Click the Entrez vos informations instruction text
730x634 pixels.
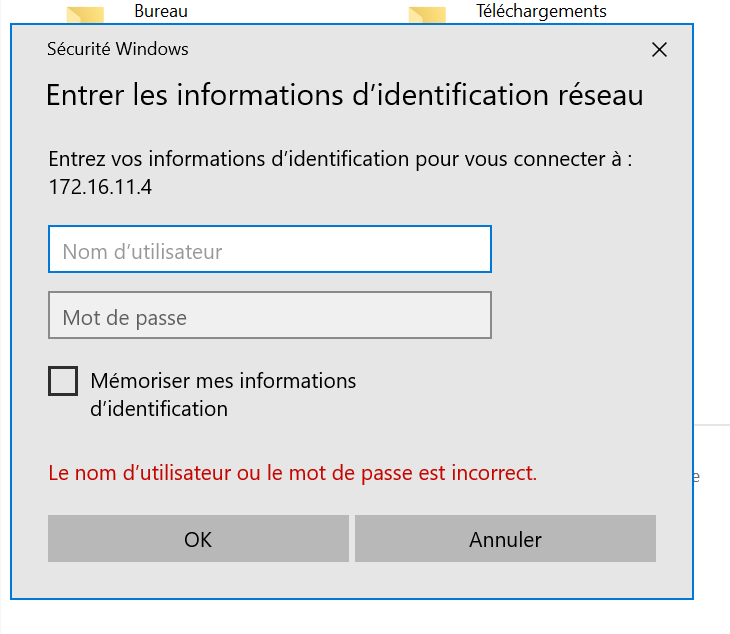(x=340, y=159)
